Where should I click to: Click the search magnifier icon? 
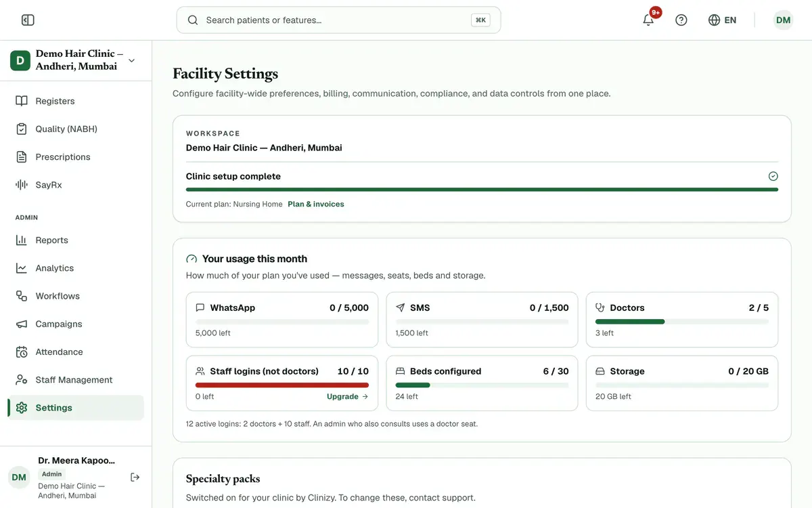click(x=193, y=20)
